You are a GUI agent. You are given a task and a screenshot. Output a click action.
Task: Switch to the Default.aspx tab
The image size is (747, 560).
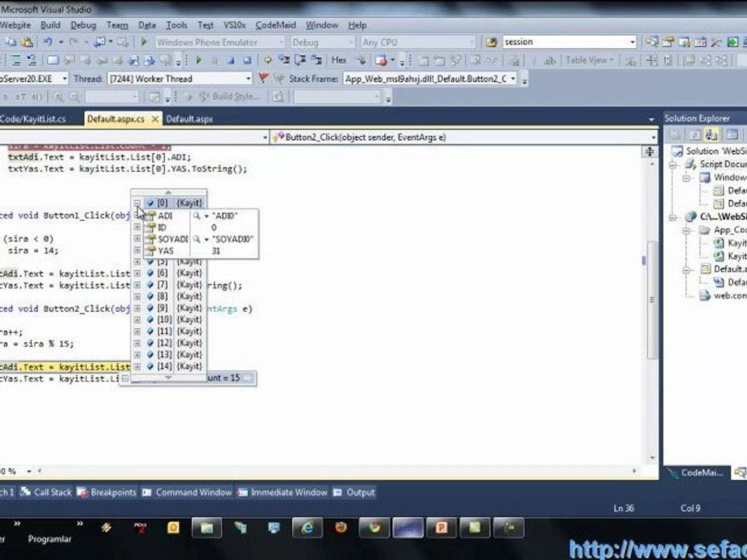click(189, 119)
